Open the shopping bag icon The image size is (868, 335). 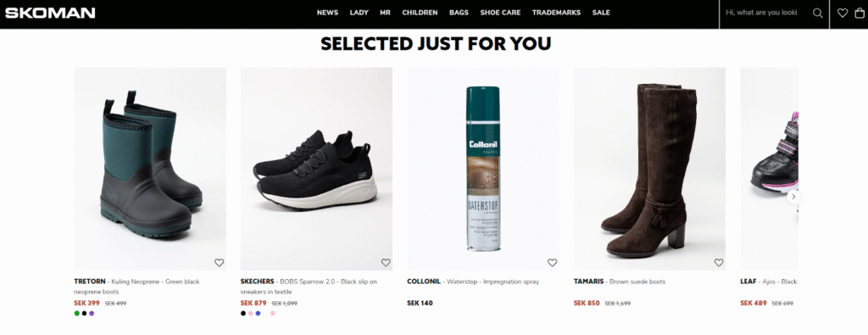[x=860, y=13]
